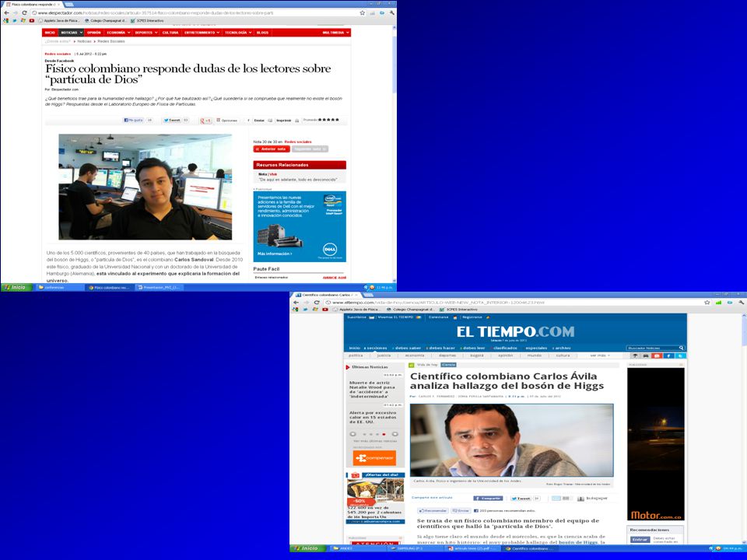
Task: Select 'bogotá' section on El Tiempo
Action: tap(477, 355)
